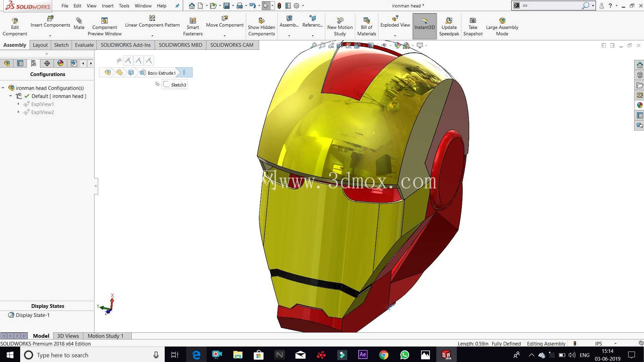Click the Save floppy disk icon
This screenshot has height=362, width=644.
(227, 6)
